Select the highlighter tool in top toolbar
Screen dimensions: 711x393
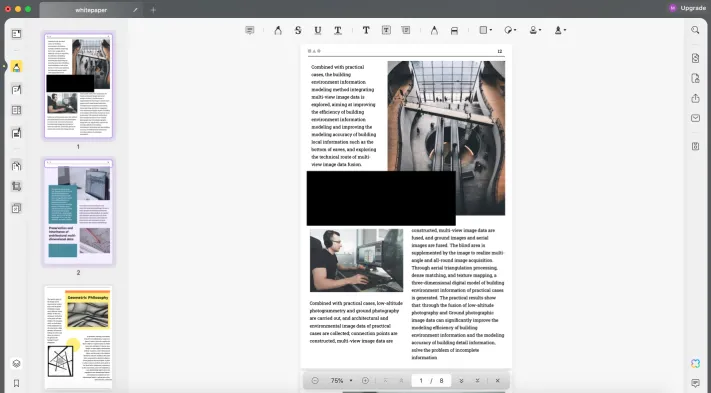[x=278, y=30]
